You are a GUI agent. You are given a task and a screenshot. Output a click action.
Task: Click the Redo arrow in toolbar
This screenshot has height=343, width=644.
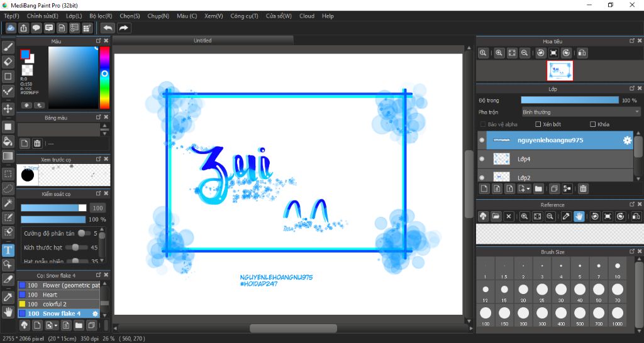(x=123, y=28)
